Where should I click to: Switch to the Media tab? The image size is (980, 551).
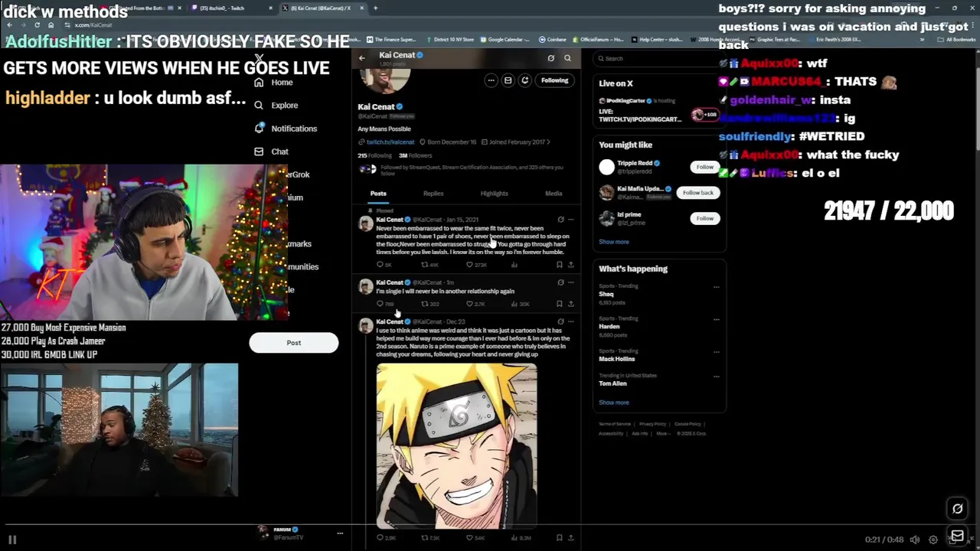[x=554, y=194]
